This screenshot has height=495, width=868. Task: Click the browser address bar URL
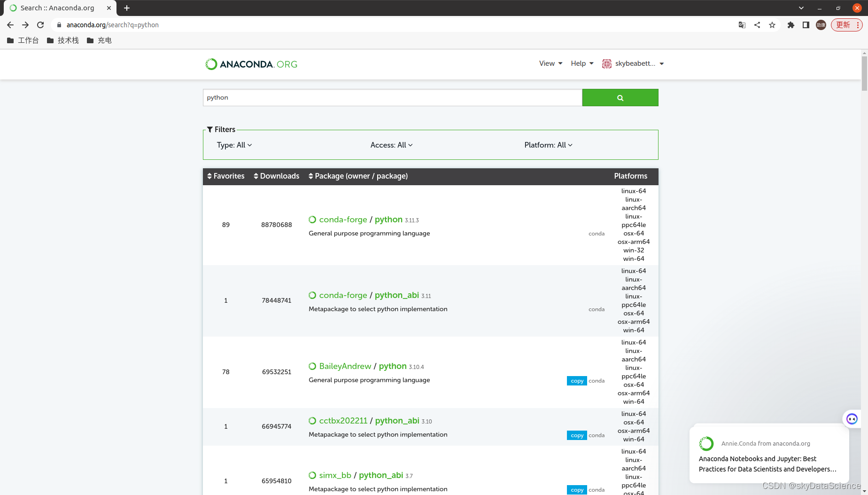113,25
